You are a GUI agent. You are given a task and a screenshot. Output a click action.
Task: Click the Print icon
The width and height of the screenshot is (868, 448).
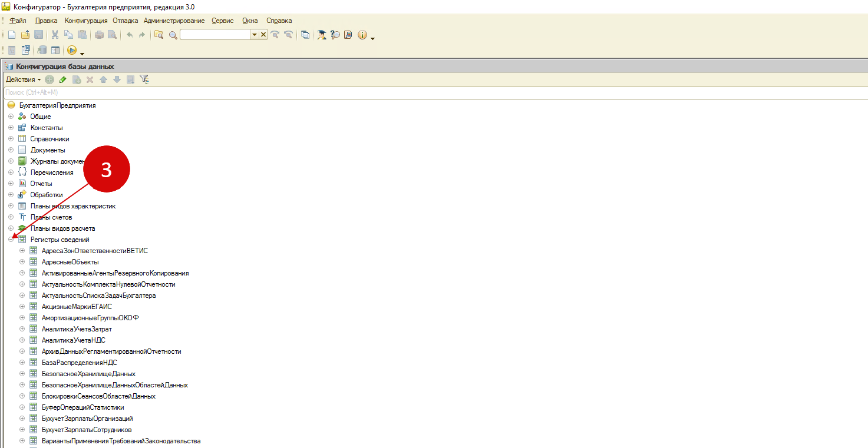[x=99, y=35]
